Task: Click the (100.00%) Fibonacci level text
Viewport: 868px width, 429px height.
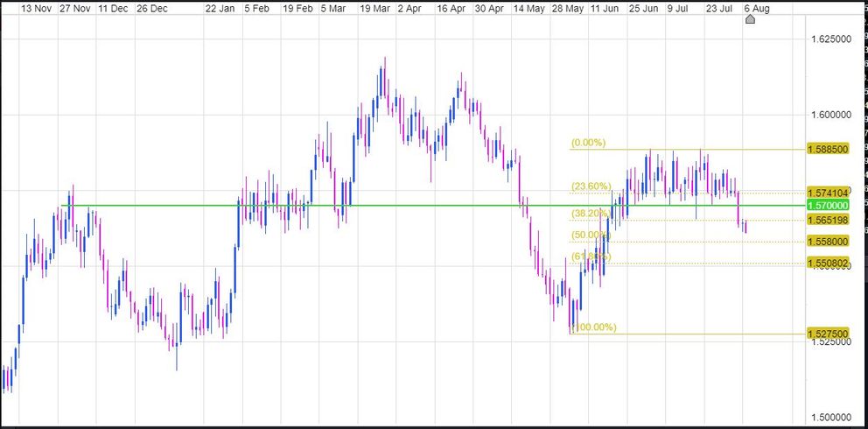Action: coord(593,327)
